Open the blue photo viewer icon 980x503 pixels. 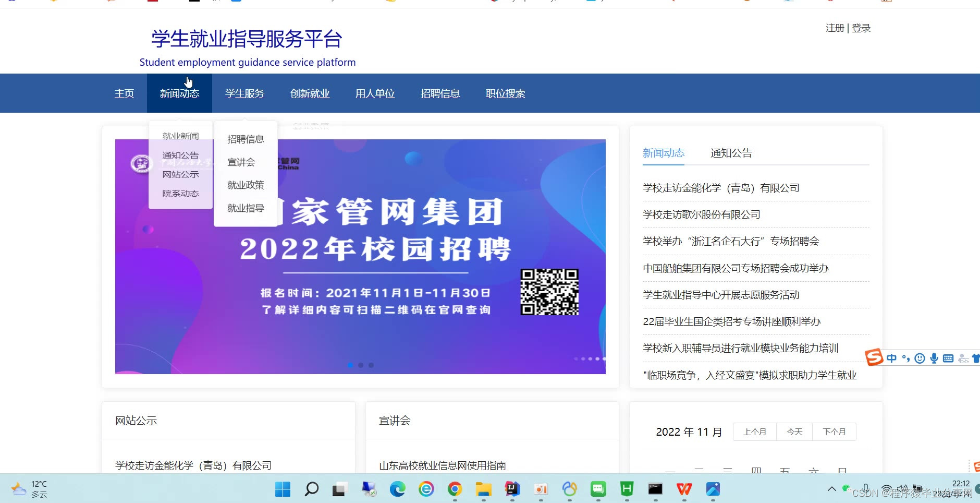[x=713, y=489]
